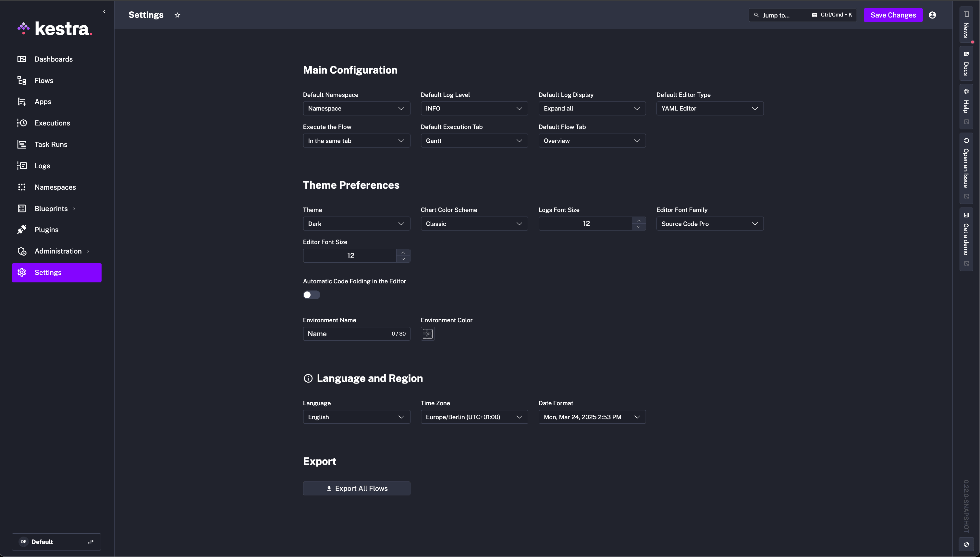This screenshot has width=980, height=557.
Task: Open the Environment Color picker swatch
Action: (428, 334)
